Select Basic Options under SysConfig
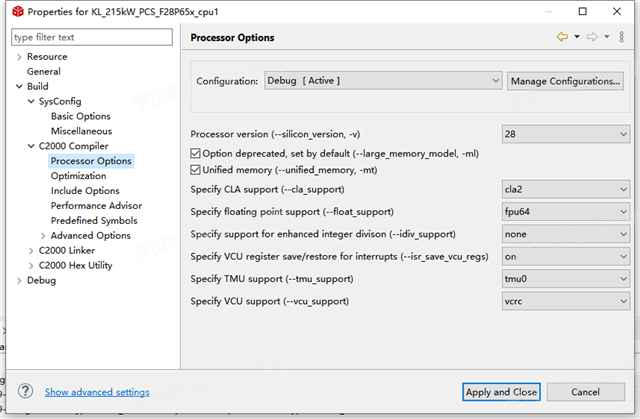 pos(80,116)
